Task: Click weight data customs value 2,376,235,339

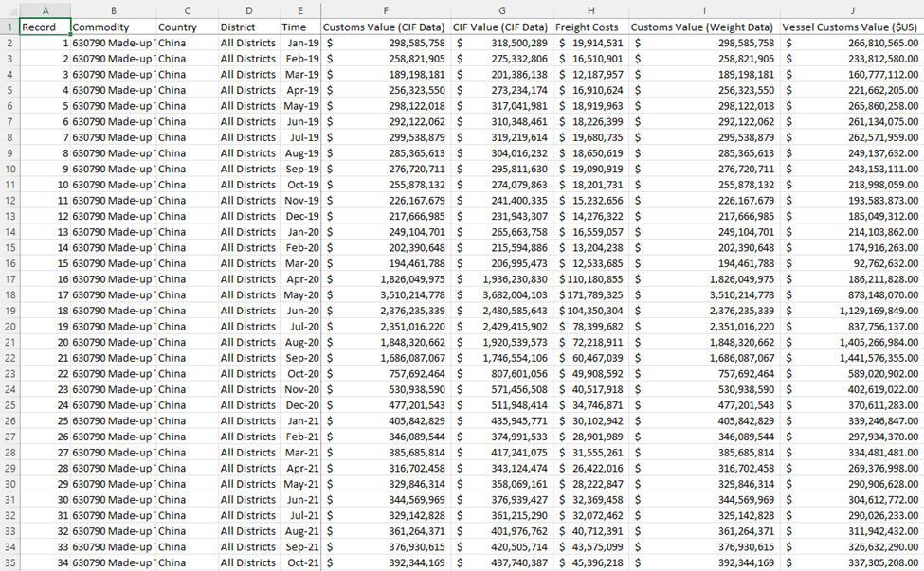Action: coord(704,311)
